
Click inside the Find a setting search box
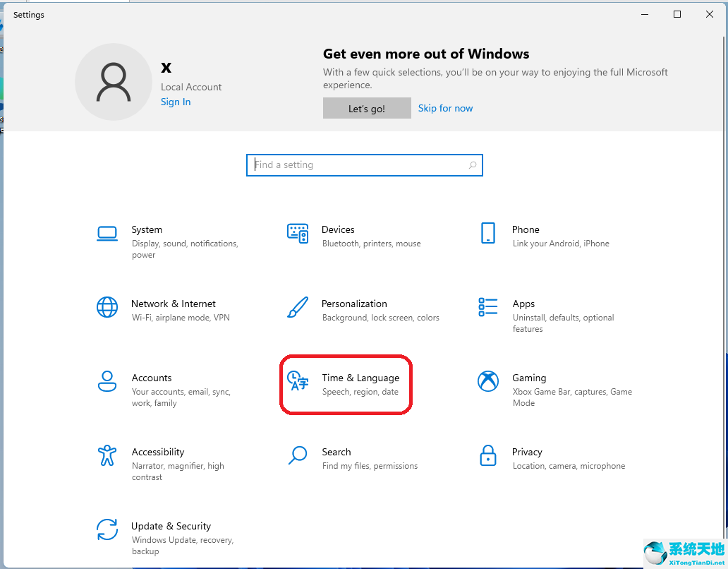coord(353,164)
